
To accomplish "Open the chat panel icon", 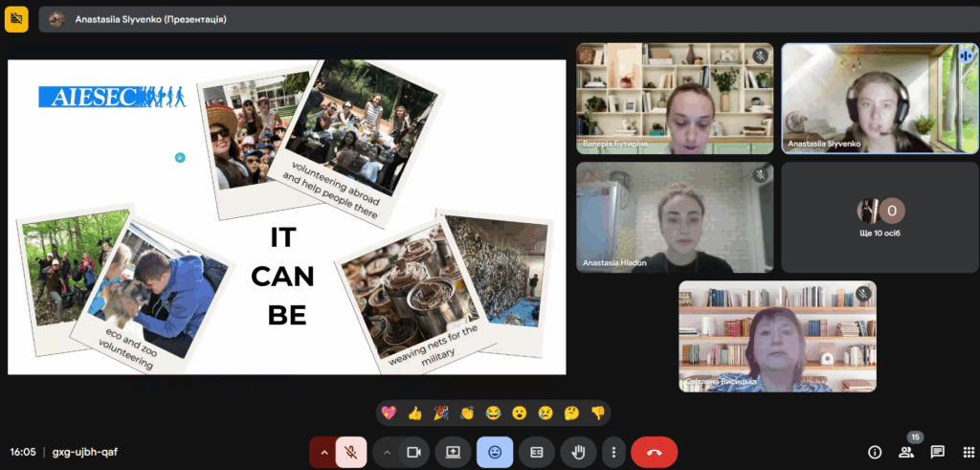I will point(937,452).
